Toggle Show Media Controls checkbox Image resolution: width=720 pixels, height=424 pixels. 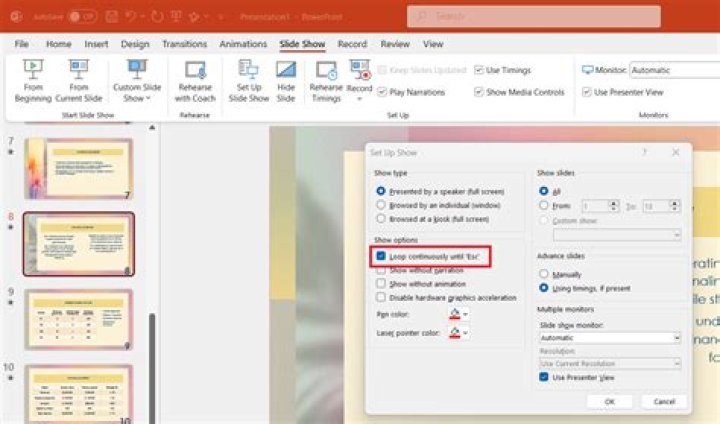click(x=478, y=92)
